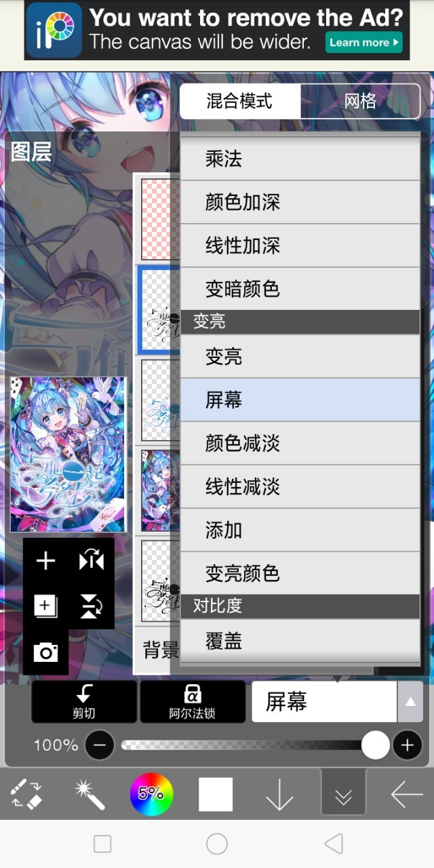This screenshot has width=434, height=868.
Task: Select the brush eraser switch tool
Action: (26, 794)
